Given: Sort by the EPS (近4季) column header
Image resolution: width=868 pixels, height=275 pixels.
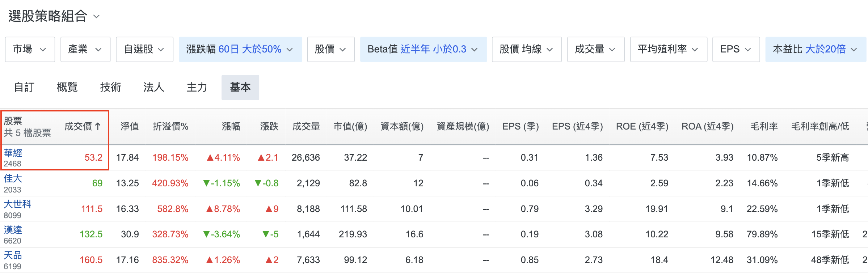Looking at the screenshot, I should coord(577,127).
